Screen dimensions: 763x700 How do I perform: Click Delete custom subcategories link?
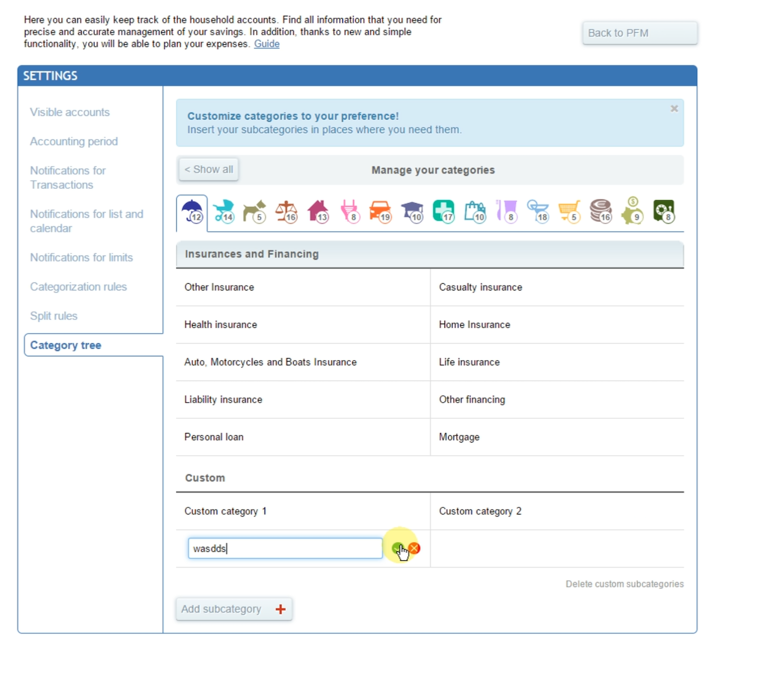[x=624, y=584]
